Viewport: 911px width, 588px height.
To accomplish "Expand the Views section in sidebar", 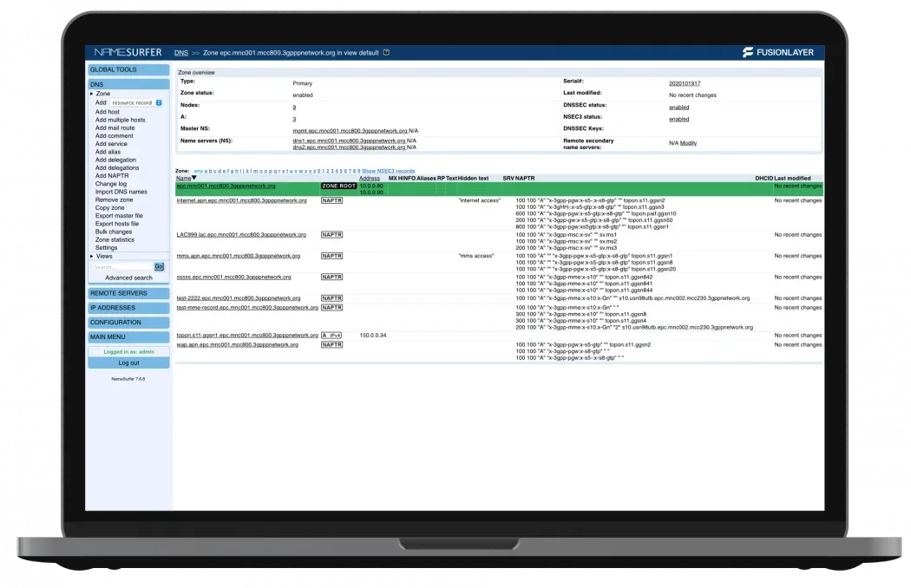I will click(x=91, y=256).
